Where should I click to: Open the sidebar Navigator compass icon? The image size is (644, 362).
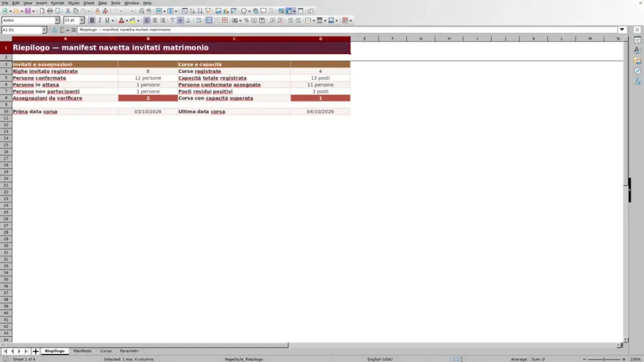(x=638, y=72)
